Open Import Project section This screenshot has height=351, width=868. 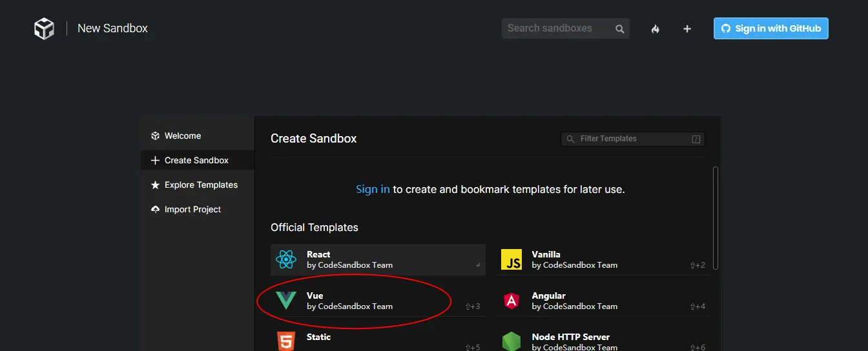click(x=198, y=210)
